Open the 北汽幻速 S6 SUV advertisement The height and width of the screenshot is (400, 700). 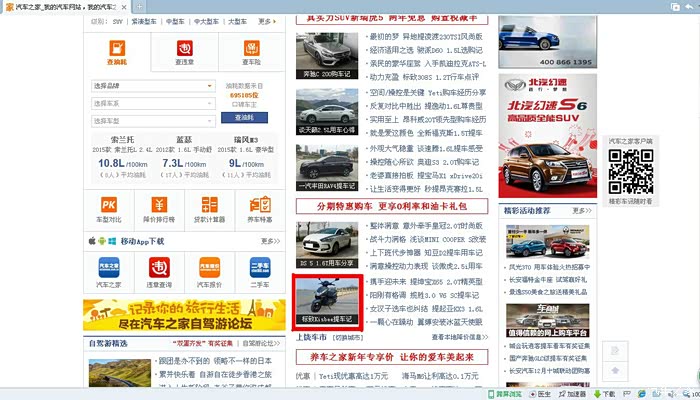tap(547, 135)
